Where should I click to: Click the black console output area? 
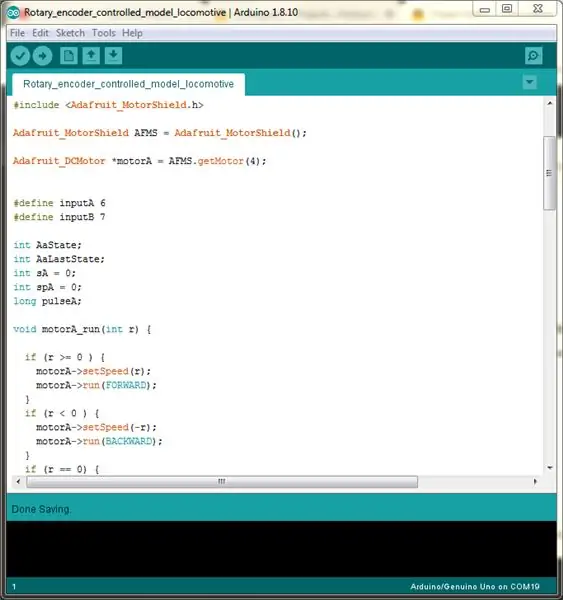pos(281,549)
